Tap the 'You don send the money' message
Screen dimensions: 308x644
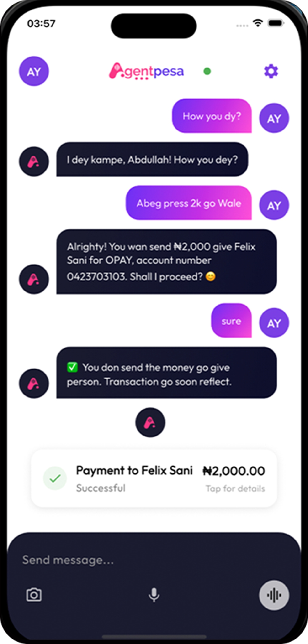tap(166, 373)
